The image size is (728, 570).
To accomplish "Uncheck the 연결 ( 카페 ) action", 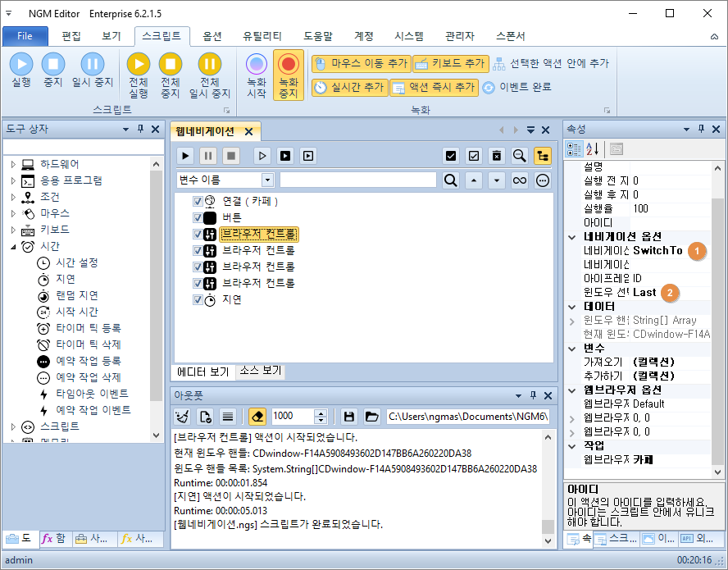I will (x=198, y=202).
